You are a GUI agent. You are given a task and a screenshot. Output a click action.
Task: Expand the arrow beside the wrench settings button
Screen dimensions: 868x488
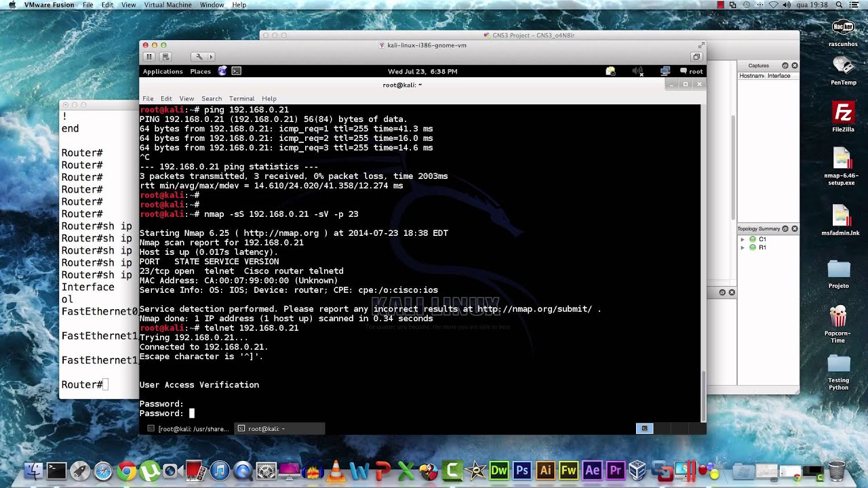coord(211,57)
